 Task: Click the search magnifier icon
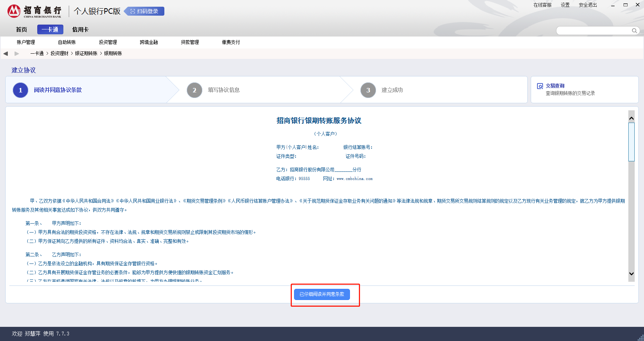[634, 31]
